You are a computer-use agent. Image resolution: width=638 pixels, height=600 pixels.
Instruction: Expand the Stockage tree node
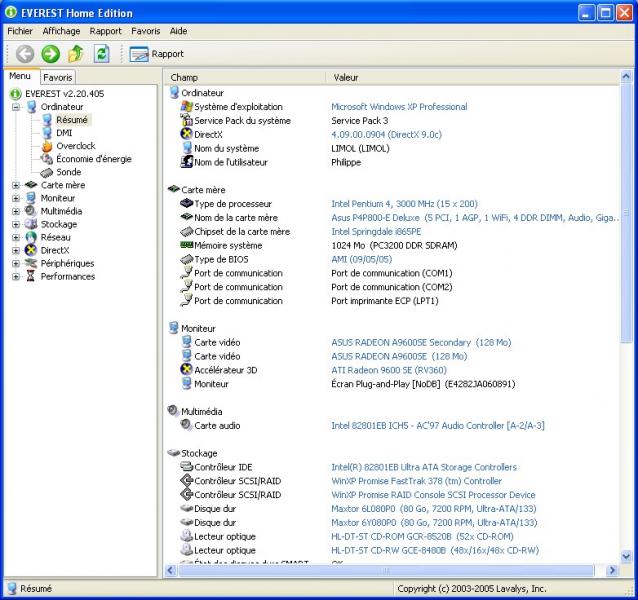tap(16, 225)
